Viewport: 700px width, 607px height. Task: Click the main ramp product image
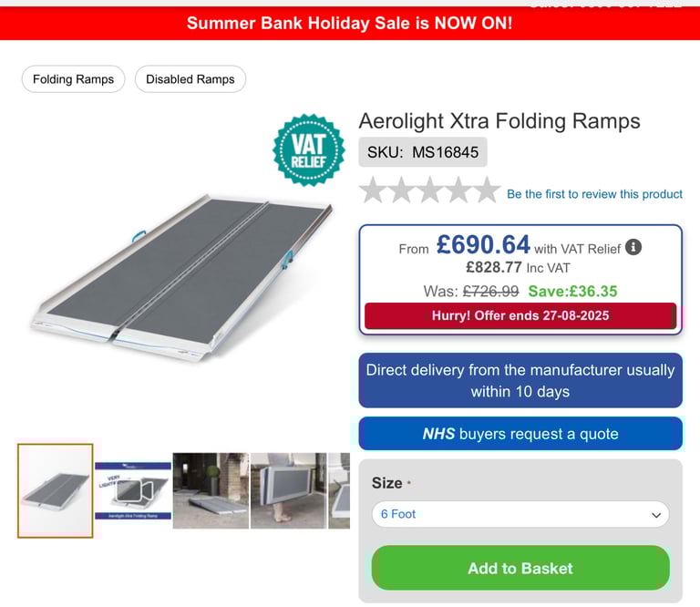pos(182,277)
